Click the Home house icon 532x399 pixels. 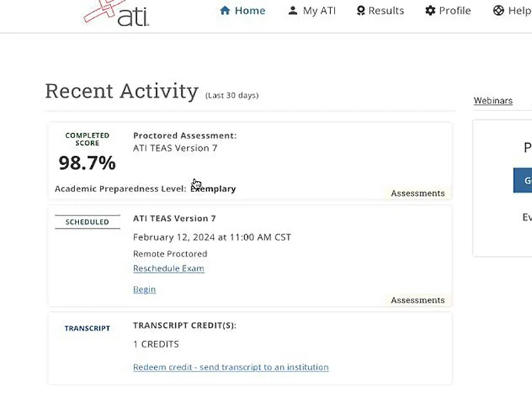225,11
